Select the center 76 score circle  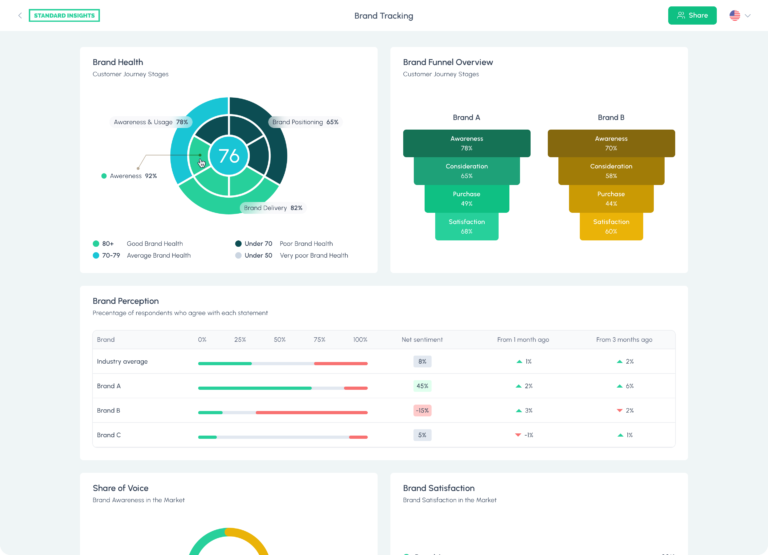(x=229, y=156)
